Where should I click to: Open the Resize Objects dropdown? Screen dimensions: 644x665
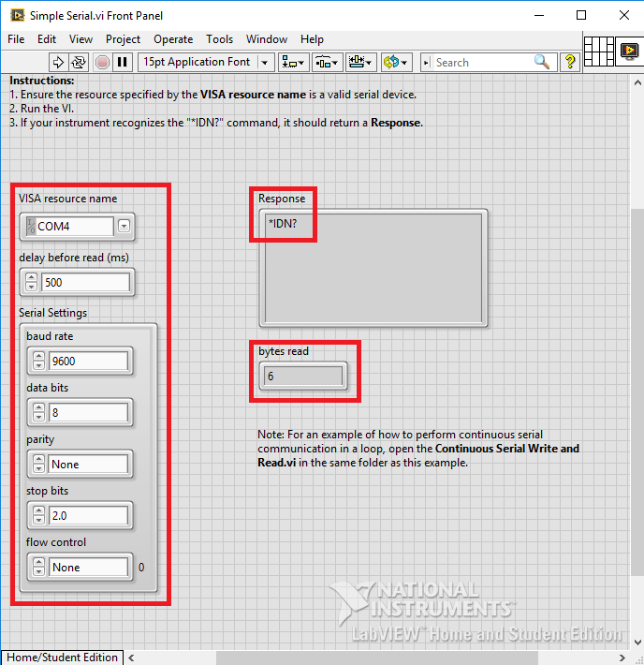360,63
